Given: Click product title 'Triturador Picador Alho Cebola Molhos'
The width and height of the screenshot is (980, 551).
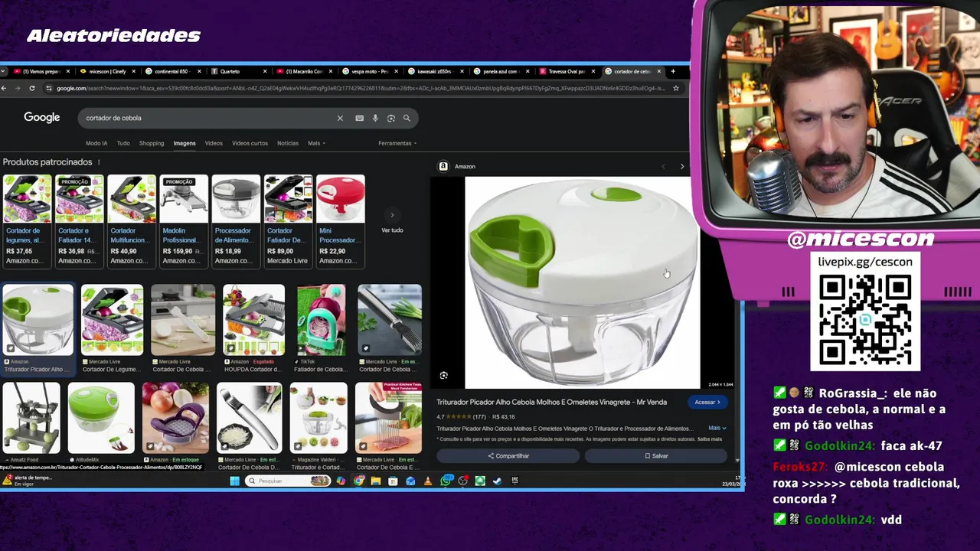Looking at the screenshot, I should [x=551, y=402].
